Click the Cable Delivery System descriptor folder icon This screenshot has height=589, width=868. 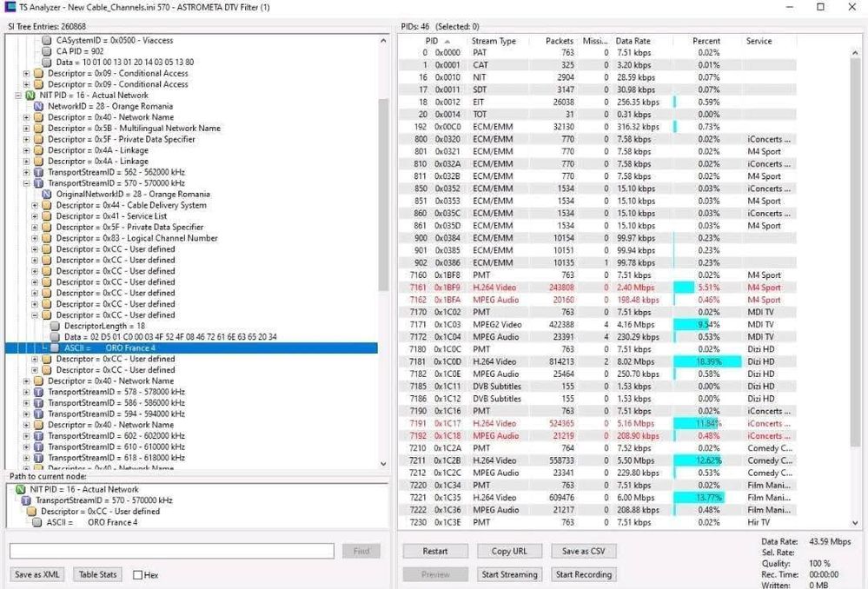pyautogui.click(x=48, y=205)
